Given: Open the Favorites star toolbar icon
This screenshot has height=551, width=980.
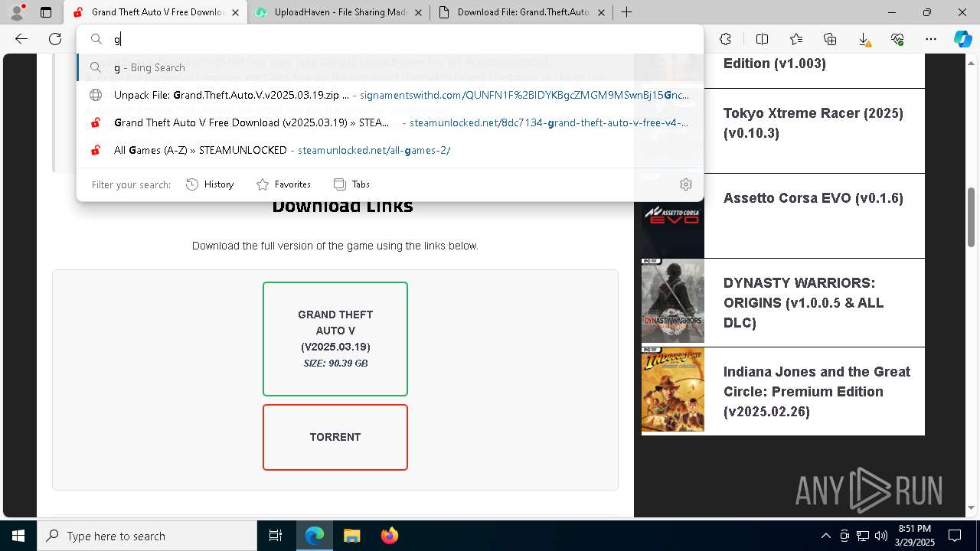Looking at the screenshot, I should (796, 39).
